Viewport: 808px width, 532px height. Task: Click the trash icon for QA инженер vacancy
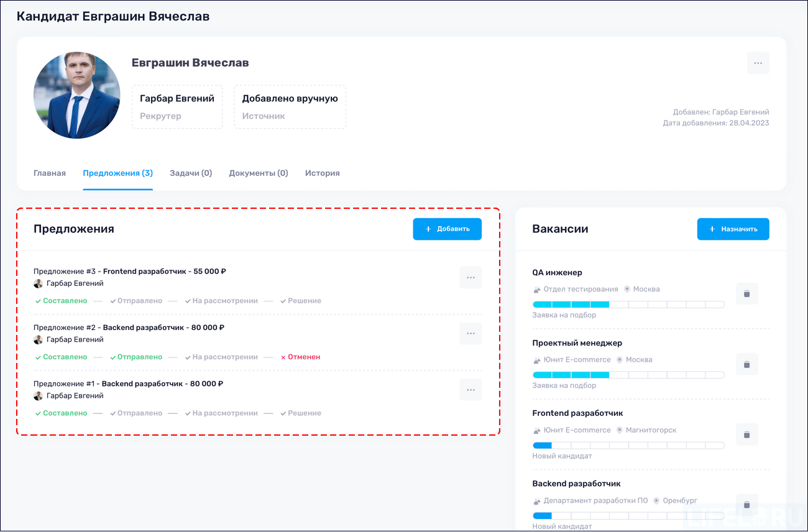click(x=746, y=293)
